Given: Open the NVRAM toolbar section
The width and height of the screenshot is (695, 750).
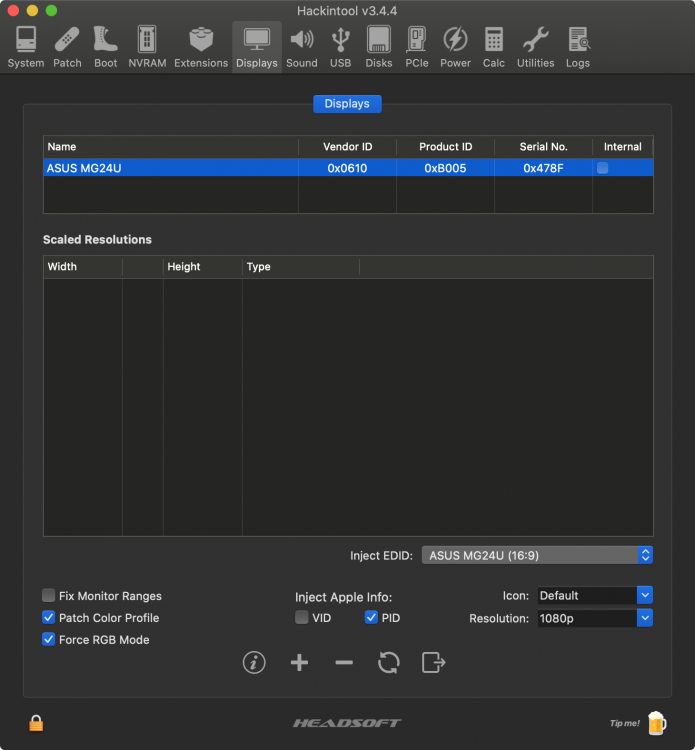Looking at the screenshot, I should pos(147,47).
